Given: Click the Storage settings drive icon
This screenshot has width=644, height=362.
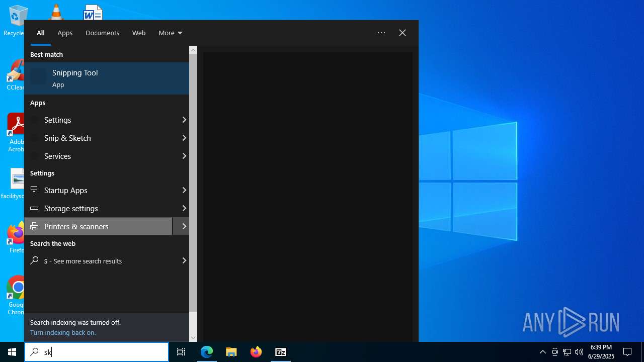Looking at the screenshot, I should [x=34, y=208].
